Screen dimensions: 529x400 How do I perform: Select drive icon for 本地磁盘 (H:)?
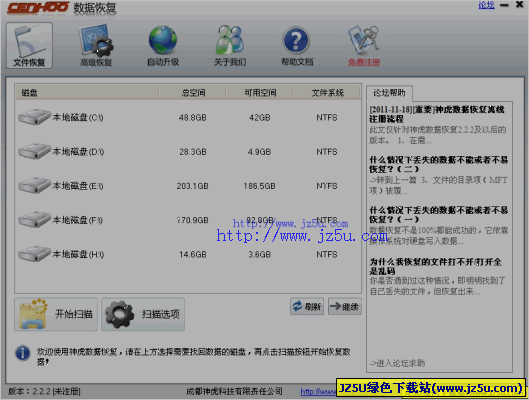click(x=34, y=254)
